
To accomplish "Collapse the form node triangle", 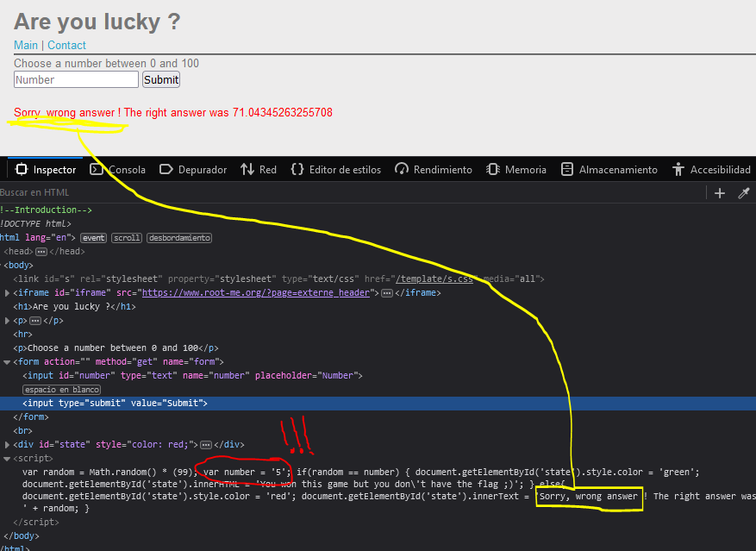I will click(7, 362).
